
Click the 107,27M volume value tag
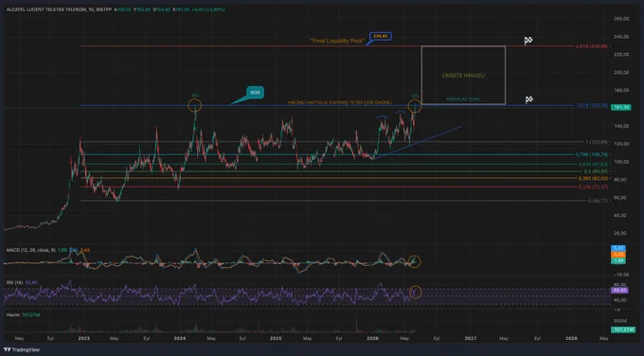[623, 329]
